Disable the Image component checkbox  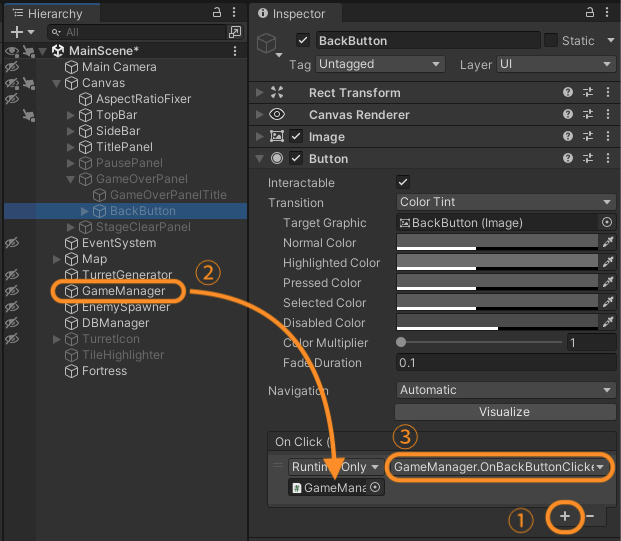click(296, 136)
